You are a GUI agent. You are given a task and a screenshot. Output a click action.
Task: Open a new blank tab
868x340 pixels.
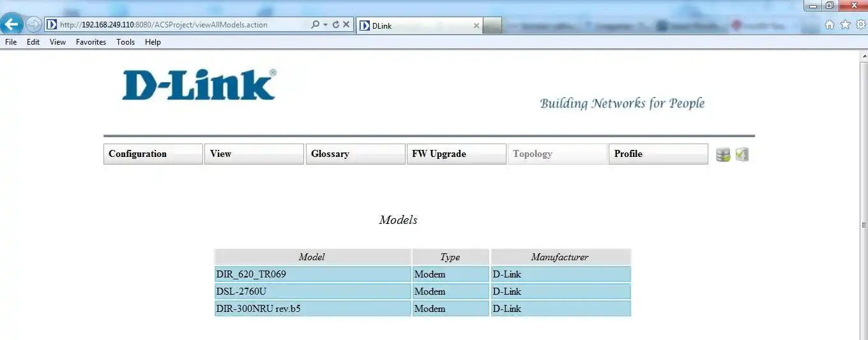(492, 26)
